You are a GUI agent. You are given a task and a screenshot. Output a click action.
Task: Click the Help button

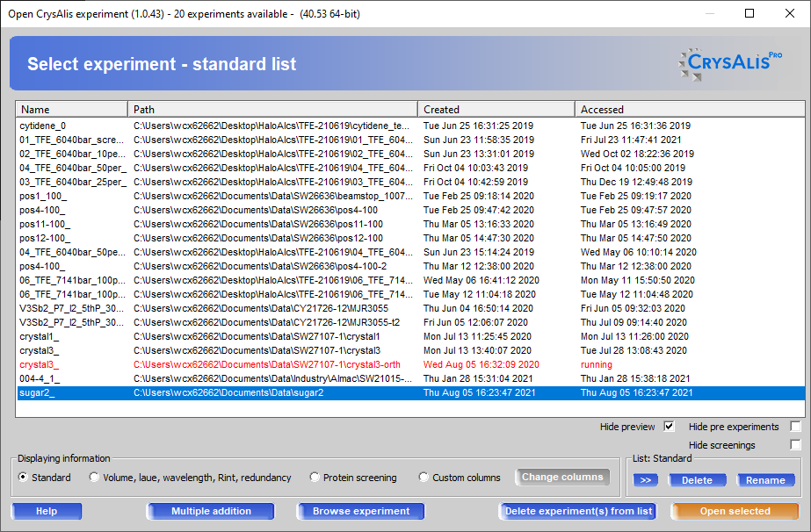click(47, 511)
